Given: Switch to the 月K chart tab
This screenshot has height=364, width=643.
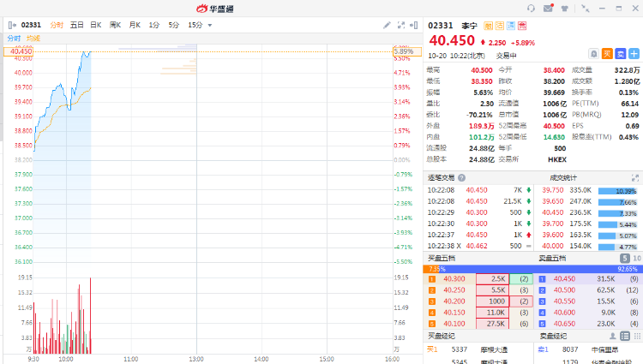Looking at the screenshot, I should point(135,25).
